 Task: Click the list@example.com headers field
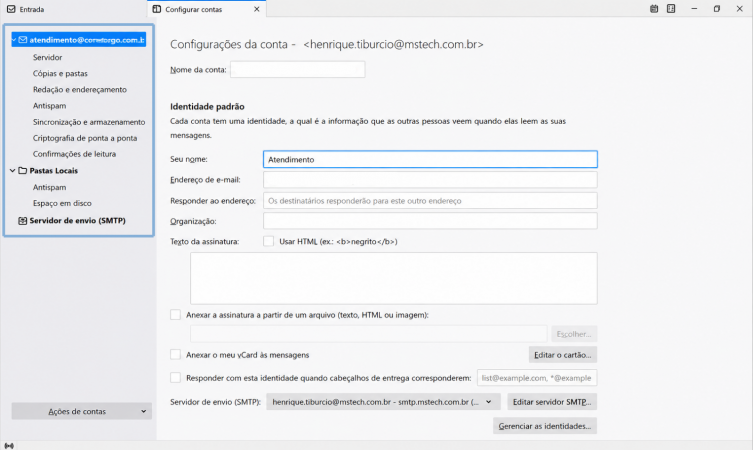(x=537, y=378)
